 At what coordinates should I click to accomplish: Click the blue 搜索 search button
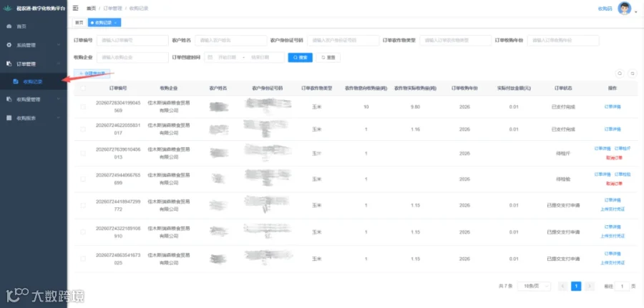301,57
